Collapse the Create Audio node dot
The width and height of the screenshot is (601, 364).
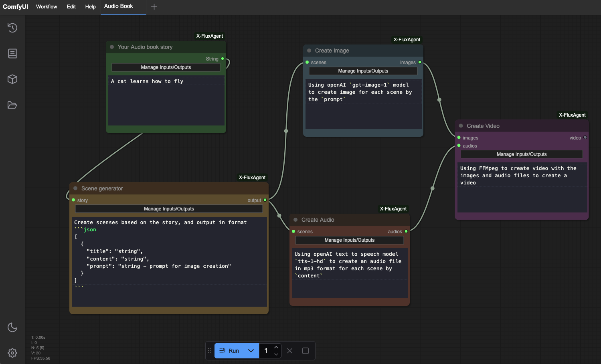295,220
